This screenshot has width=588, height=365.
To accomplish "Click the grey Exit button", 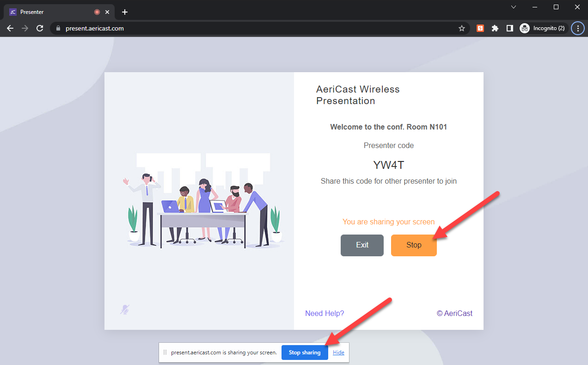I will [362, 245].
